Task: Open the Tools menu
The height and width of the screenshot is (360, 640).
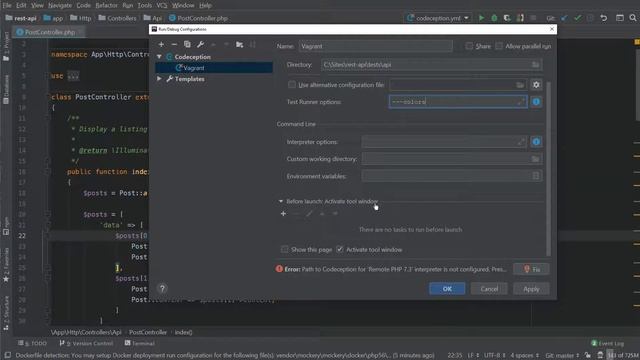Action: click(x=144, y=5)
